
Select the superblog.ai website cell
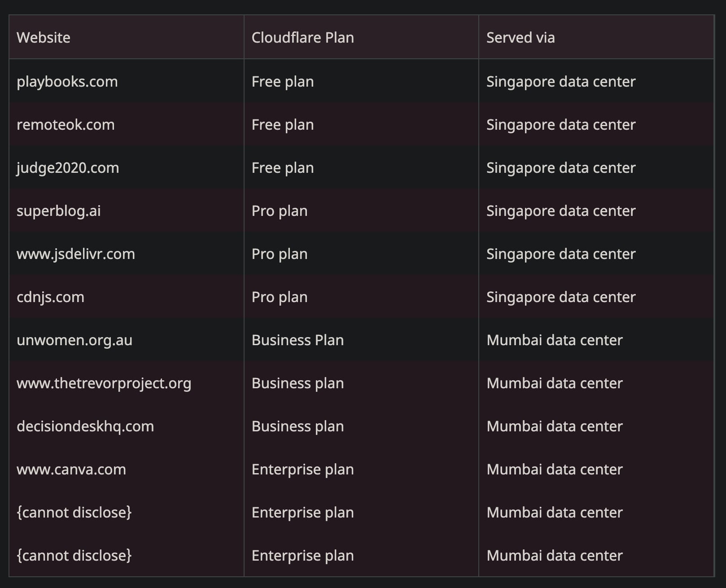point(59,211)
